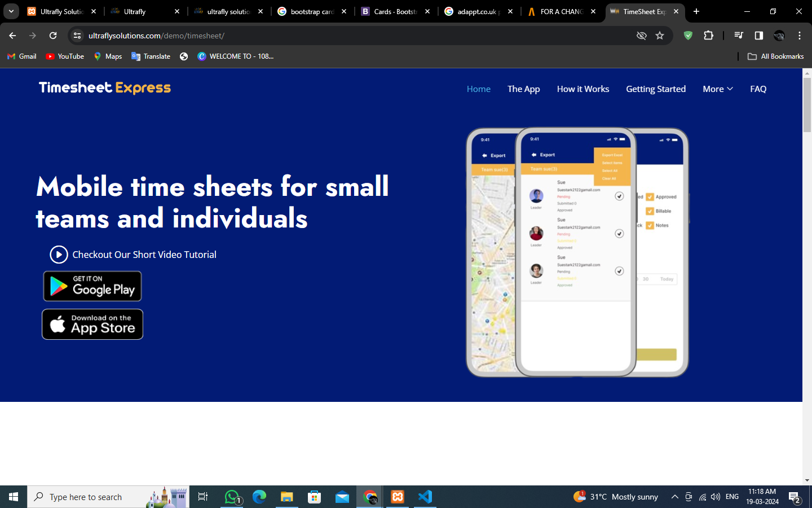
Task: Open the Translate bookmark
Action: tap(151, 56)
